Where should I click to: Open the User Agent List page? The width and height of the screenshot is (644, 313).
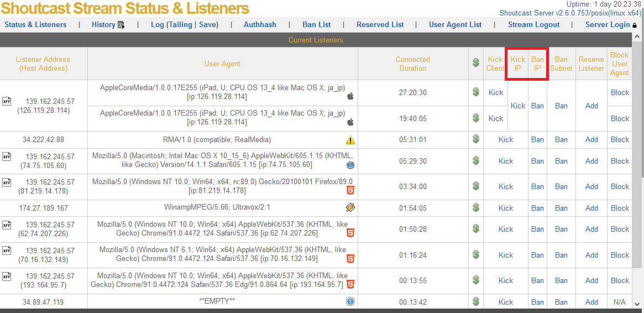point(455,24)
